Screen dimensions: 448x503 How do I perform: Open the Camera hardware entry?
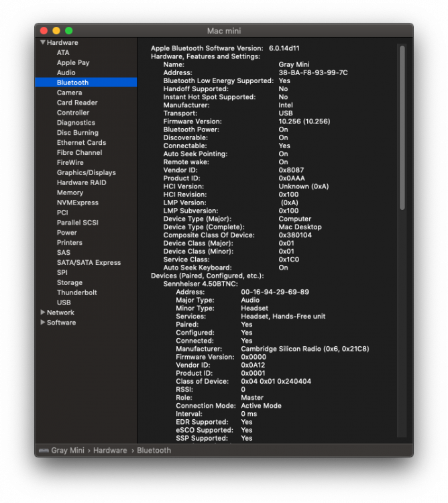point(69,93)
